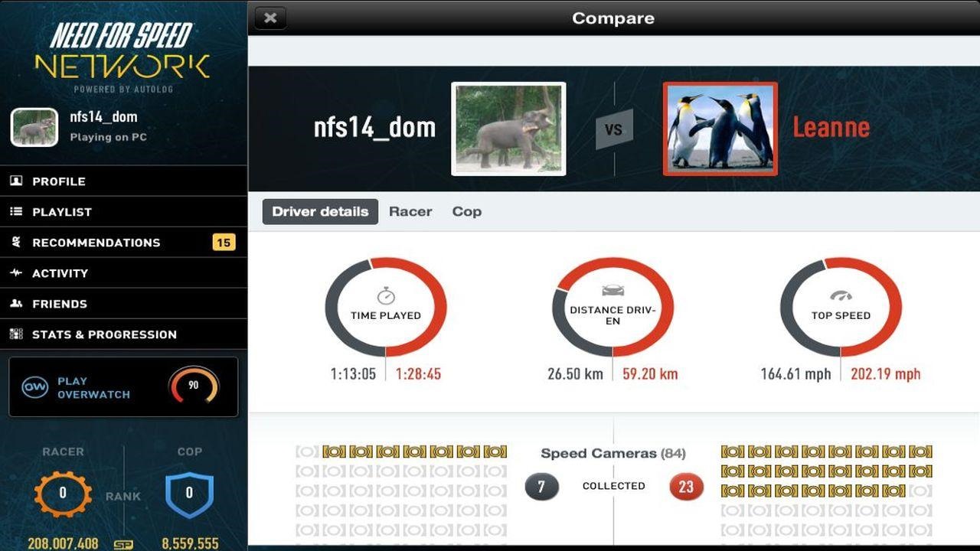This screenshot has width=980, height=551.
Task: Open the Profile menu item
Action: click(x=124, y=181)
